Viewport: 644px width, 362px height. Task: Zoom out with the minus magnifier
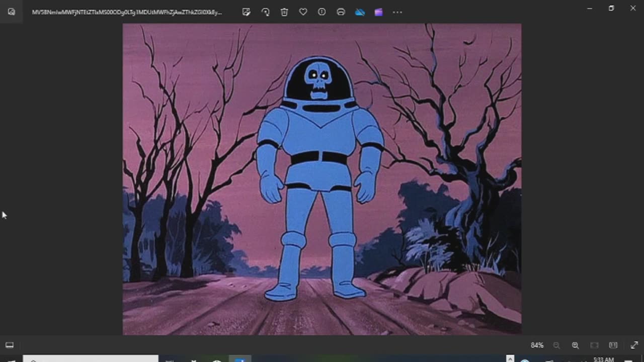coord(556,345)
